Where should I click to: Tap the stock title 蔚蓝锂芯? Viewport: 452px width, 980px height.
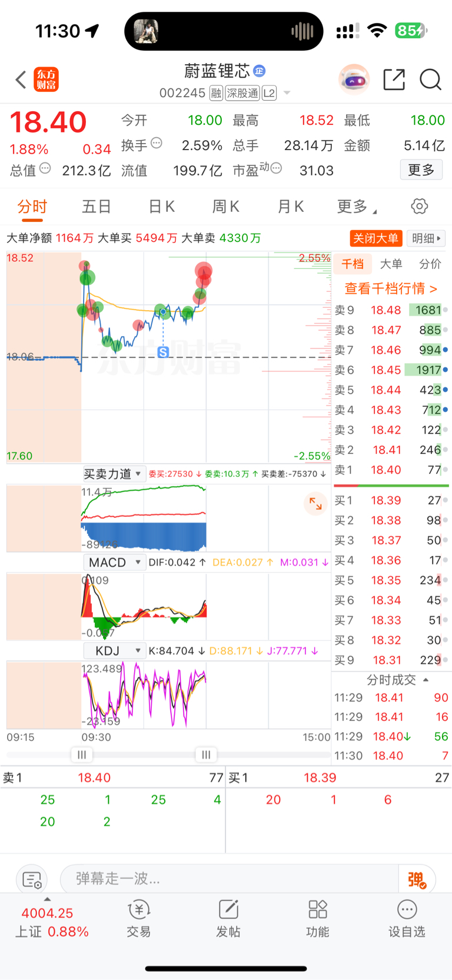(217, 71)
